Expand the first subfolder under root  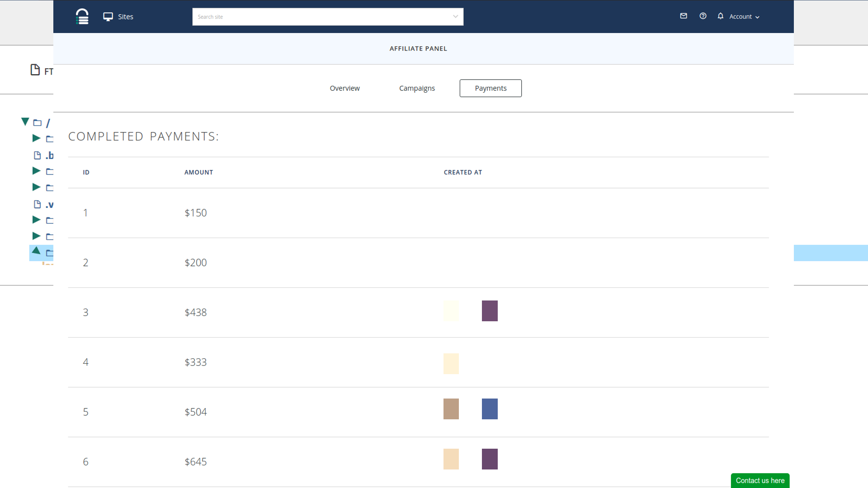(x=36, y=138)
